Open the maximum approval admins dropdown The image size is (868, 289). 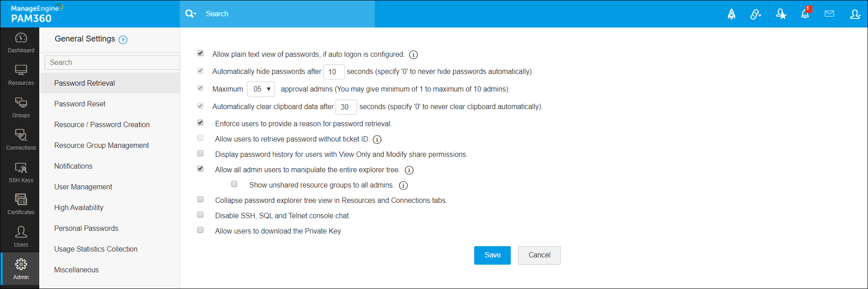tap(261, 89)
